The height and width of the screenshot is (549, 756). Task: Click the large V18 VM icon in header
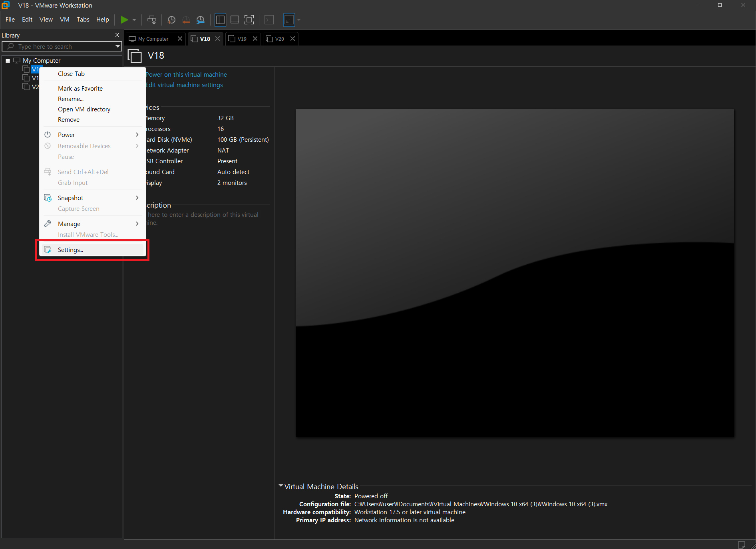[x=135, y=55]
